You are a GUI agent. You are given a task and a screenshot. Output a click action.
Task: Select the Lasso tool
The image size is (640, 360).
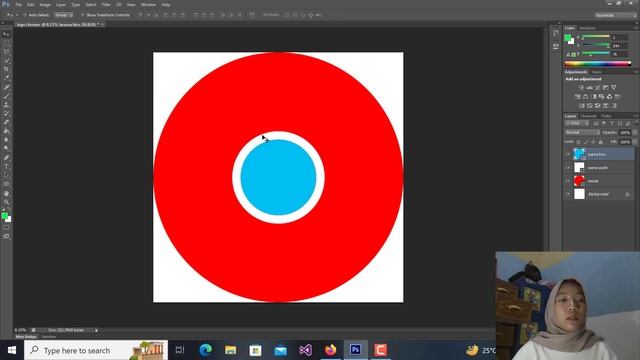(x=6, y=52)
